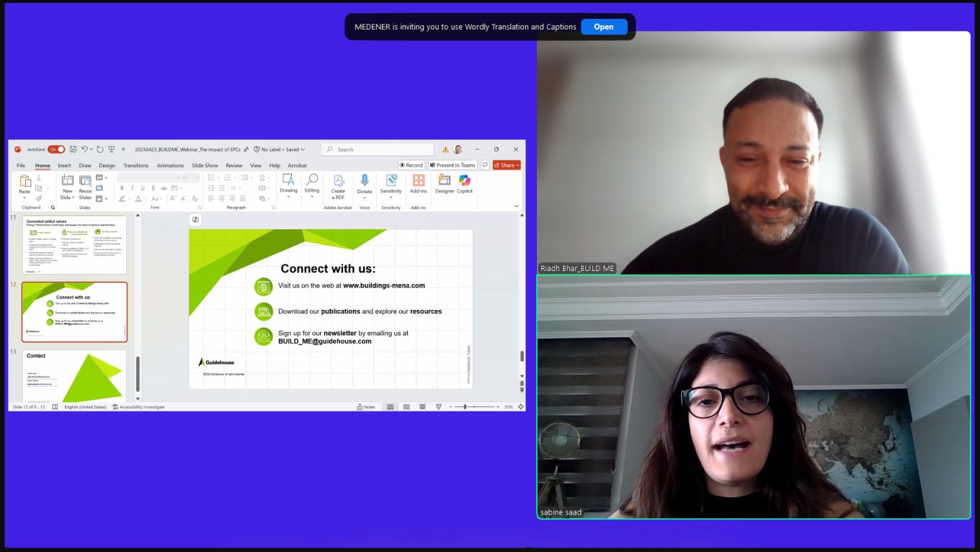Open the slide Layout dropdown
Screen dimensions: 980x552
point(101,178)
